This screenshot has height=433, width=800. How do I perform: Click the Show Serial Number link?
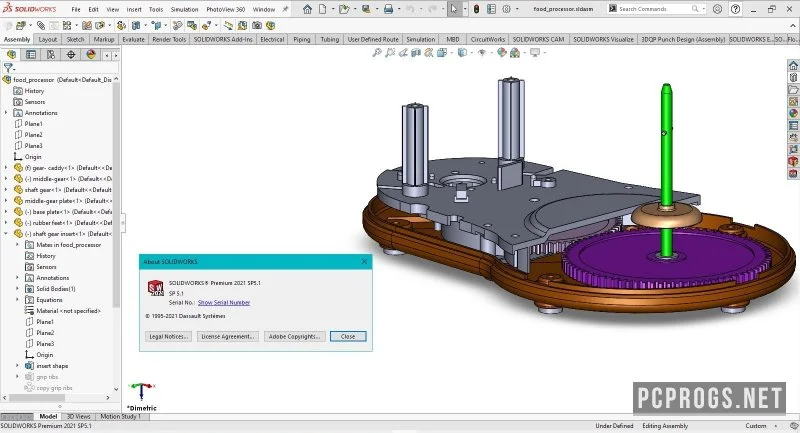[223, 302]
